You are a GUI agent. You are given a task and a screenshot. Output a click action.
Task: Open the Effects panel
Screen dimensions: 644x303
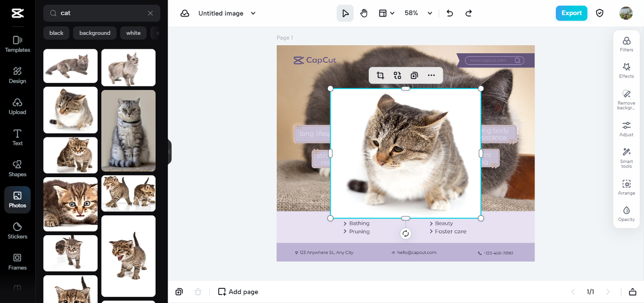(x=626, y=70)
